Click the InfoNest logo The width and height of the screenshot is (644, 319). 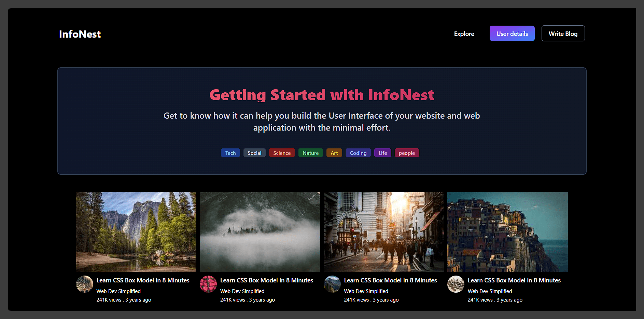pyautogui.click(x=80, y=34)
